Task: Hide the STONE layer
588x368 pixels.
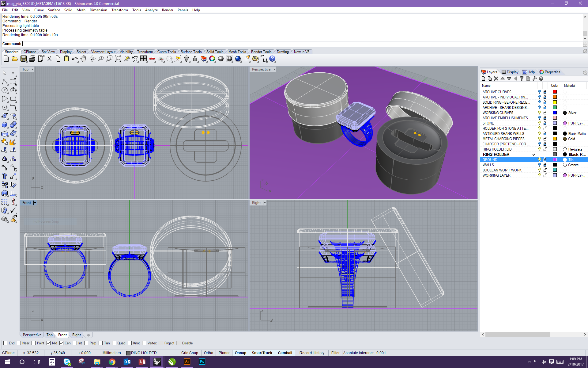Action: pyautogui.click(x=538, y=123)
